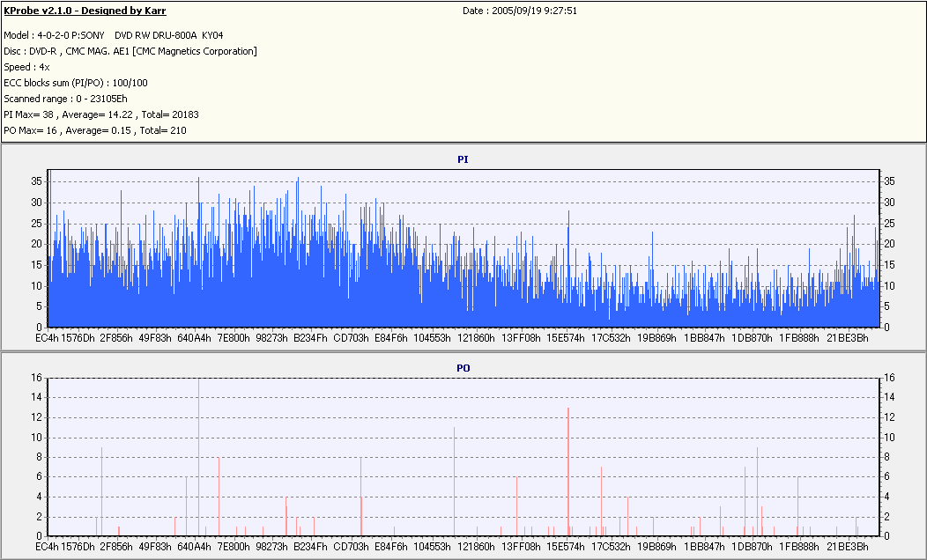Click the PO chart title
The image size is (927, 560).
463,367
